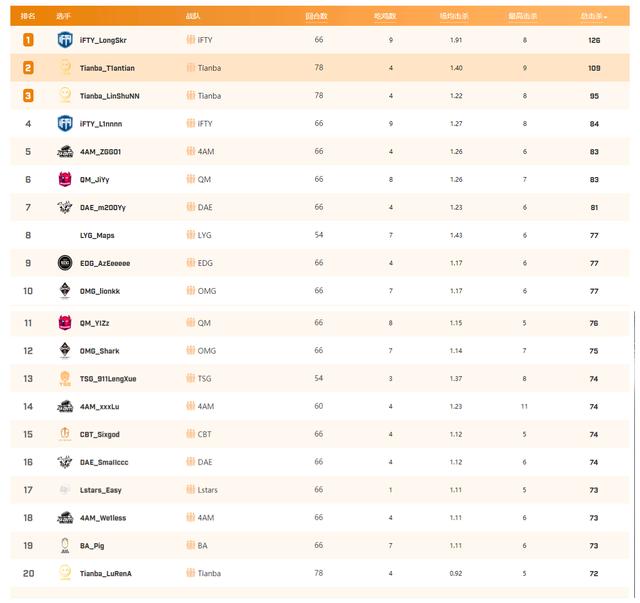Click the EDG team logo beside EDG_AzEeeeee
This screenshot has height=603, width=640.
coord(65,263)
